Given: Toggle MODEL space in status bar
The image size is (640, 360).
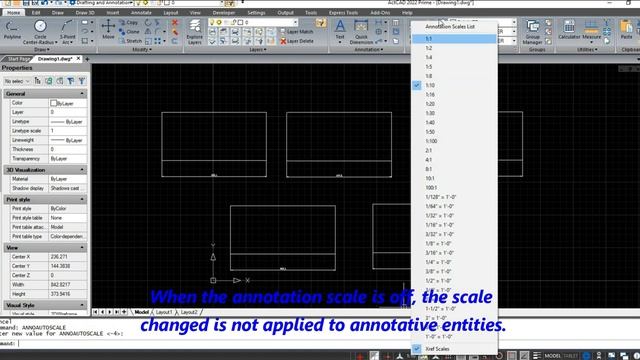Looking at the screenshot, I should [x=553, y=356].
